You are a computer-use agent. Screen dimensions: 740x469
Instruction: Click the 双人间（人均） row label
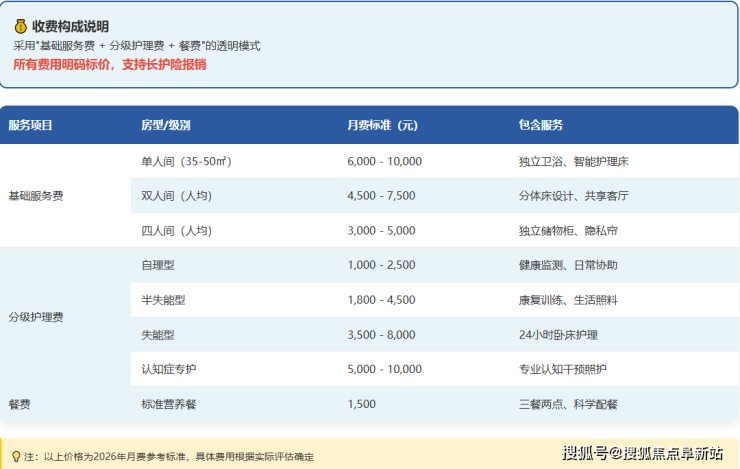pyautogui.click(x=177, y=196)
